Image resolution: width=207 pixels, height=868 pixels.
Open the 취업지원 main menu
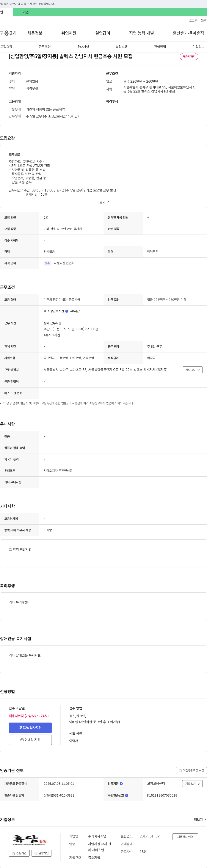[69, 33]
